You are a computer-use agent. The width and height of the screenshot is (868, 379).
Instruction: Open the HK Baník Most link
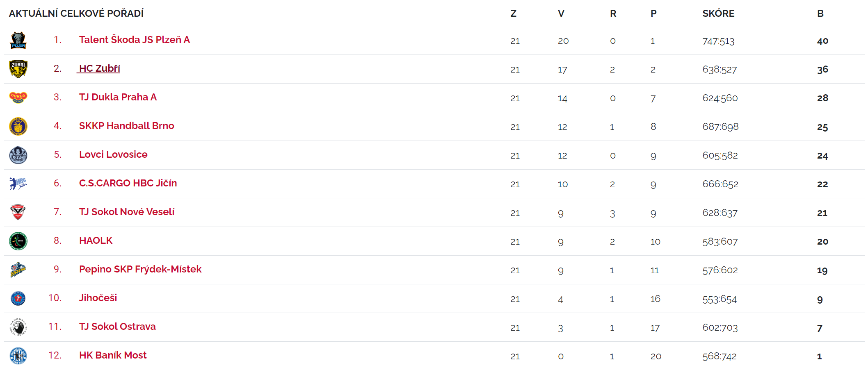113,355
